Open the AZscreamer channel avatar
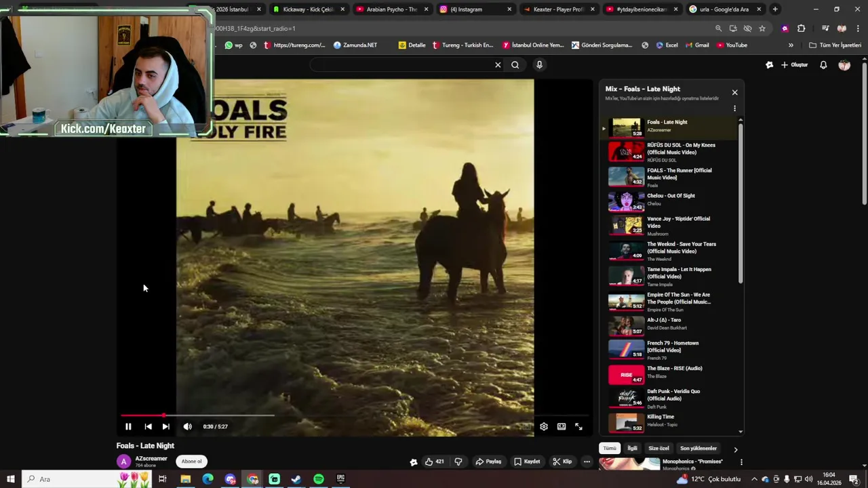Screen dimensions: 868x488 click(123, 462)
